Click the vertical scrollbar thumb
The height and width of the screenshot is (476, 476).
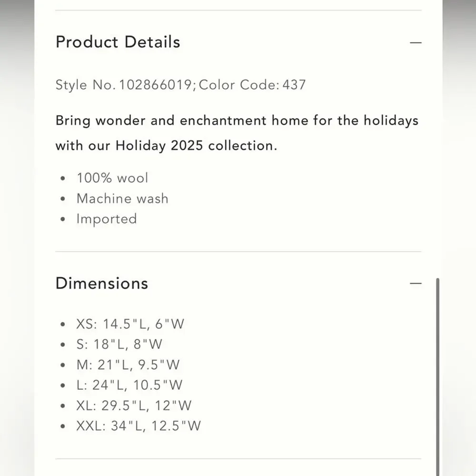pos(438,377)
